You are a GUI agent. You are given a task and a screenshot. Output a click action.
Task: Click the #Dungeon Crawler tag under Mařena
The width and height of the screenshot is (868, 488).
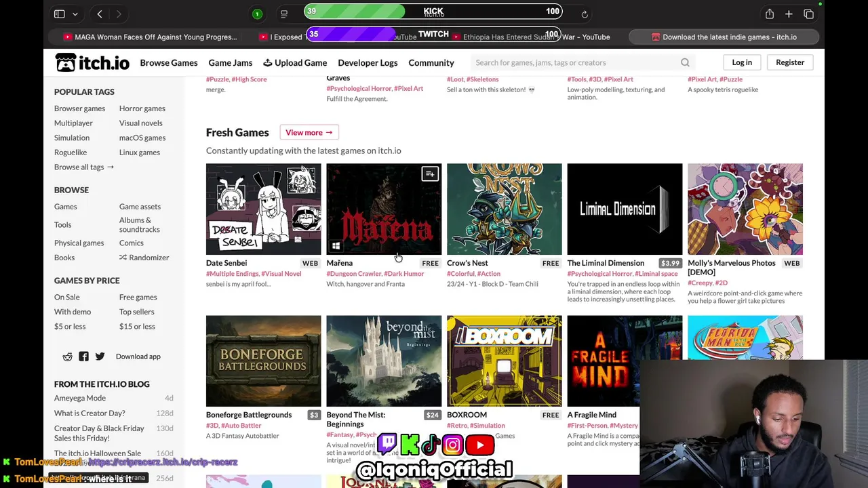pyautogui.click(x=353, y=274)
